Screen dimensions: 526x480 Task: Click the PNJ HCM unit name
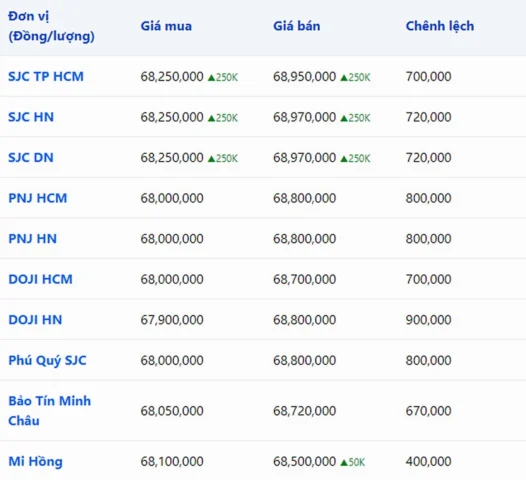click(x=38, y=198)
